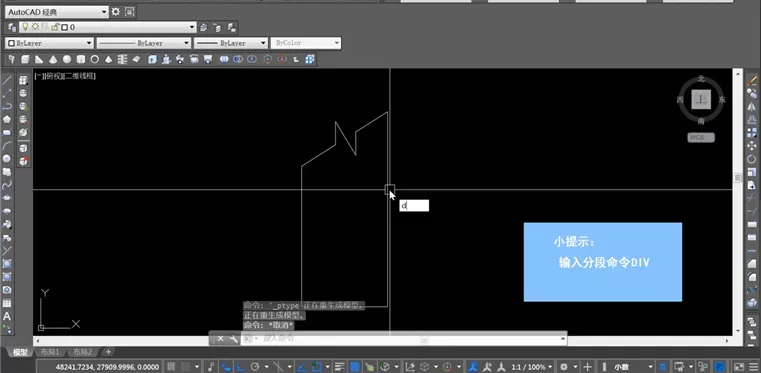Screen dimensions: 761x373
Task: Select the Intersect boolean tool
Action: click(251, 59)
